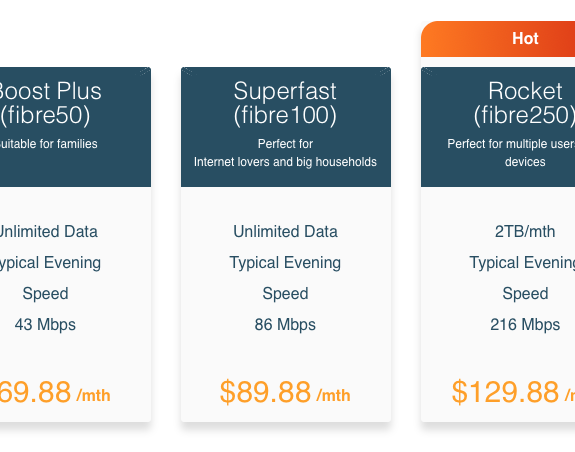Click 'suitable for families' subtitle

[49, 144]
